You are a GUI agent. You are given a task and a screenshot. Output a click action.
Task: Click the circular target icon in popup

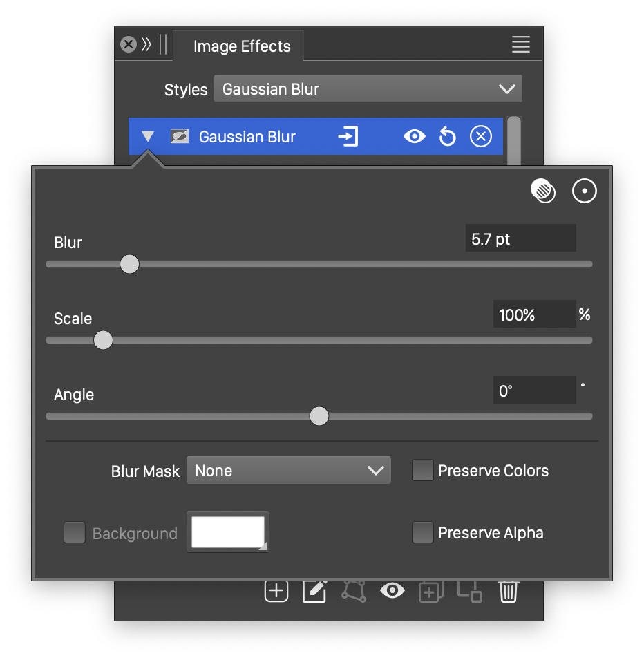[584, 191]
